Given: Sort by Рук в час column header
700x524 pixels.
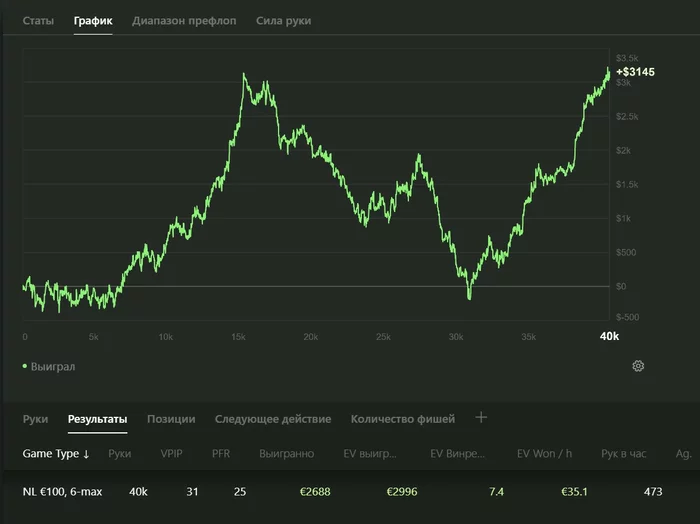Looking at the screenshot, I should (624, 454).
